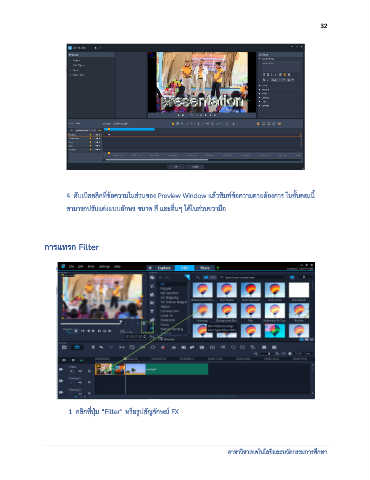Play the preview in the filter screenshot
The height and width of the screenshot is (480, 370).
76,331
